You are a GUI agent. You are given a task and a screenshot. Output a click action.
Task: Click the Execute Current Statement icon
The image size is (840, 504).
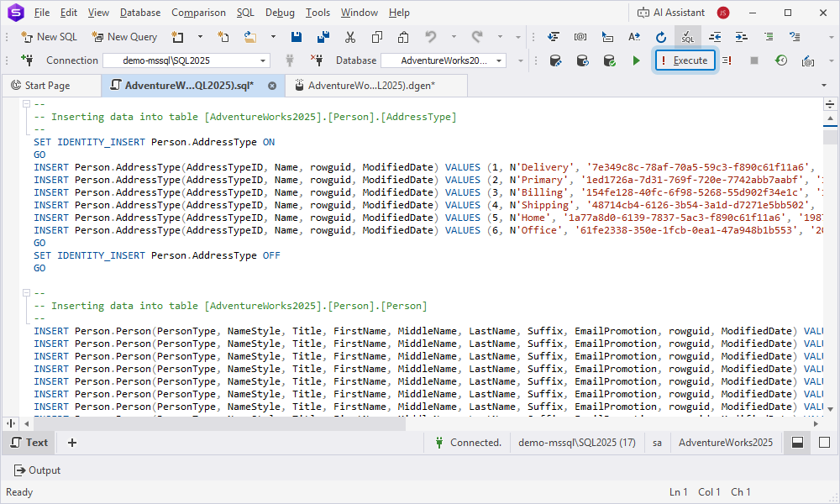(x=727, y=60)
